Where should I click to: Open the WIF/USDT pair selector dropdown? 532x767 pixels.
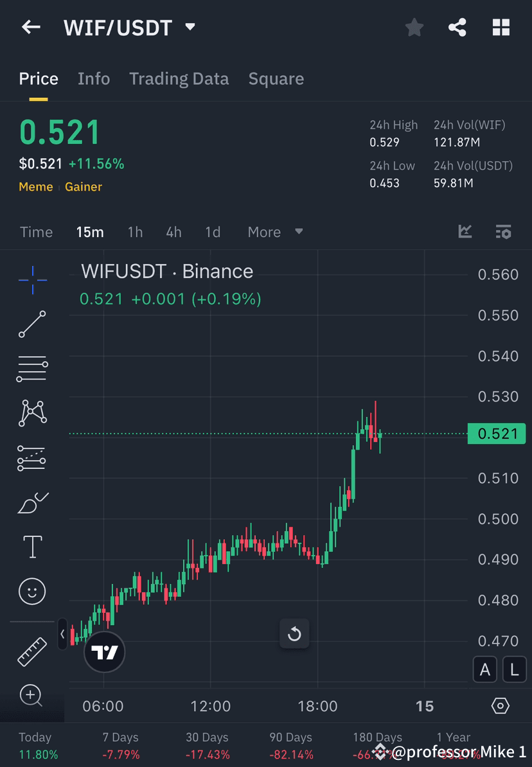point(190,27)
